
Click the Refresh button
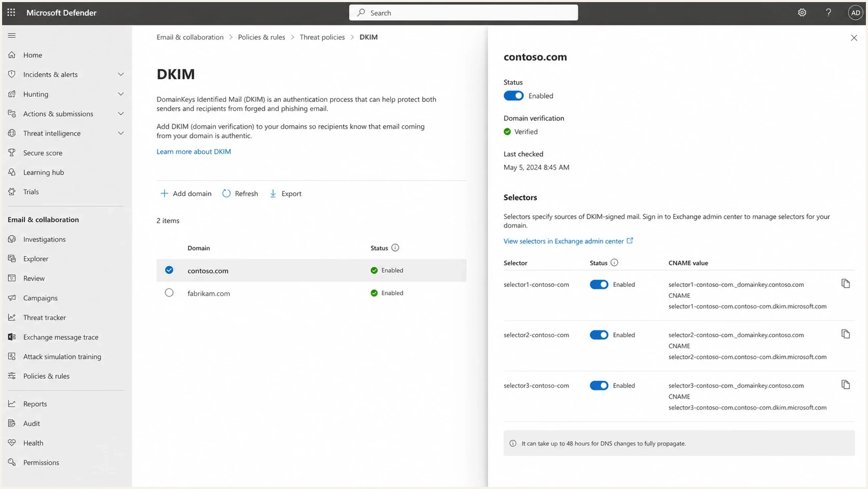240,193
